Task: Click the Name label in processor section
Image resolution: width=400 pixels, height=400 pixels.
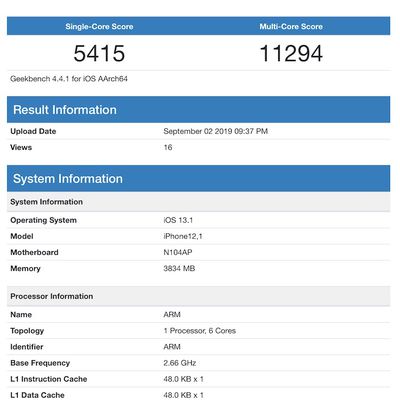Action: coord(21,315)
